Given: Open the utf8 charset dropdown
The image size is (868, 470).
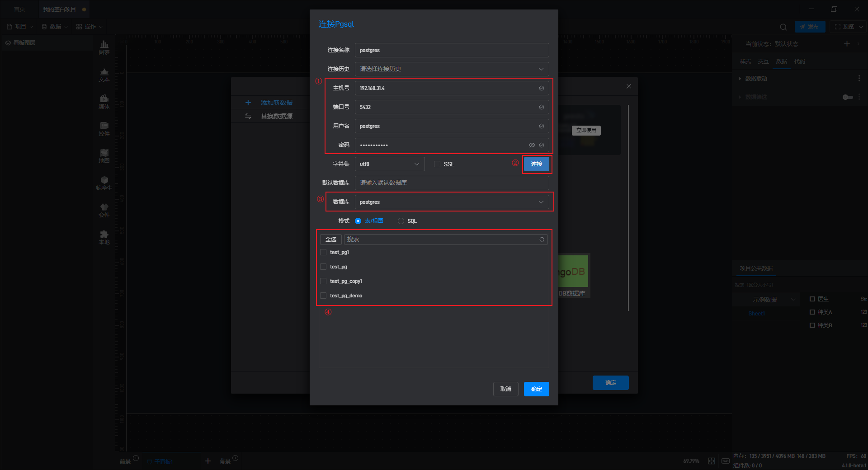Looking at the screenshot, I should pos(389,164).
